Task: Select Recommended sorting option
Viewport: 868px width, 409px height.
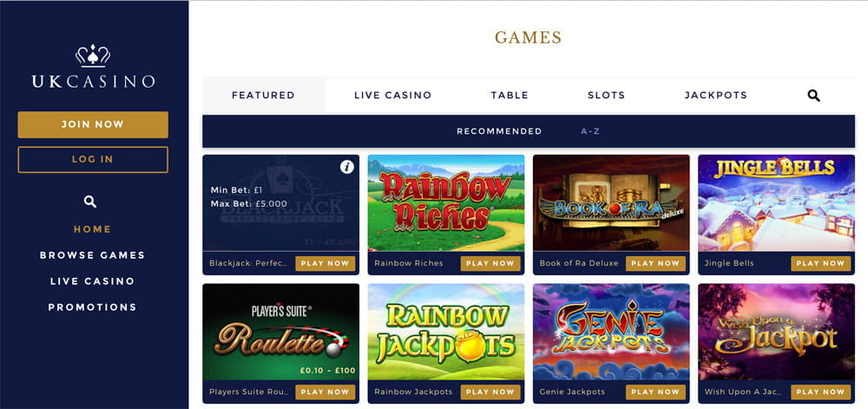Action: (x=499, y=132)
